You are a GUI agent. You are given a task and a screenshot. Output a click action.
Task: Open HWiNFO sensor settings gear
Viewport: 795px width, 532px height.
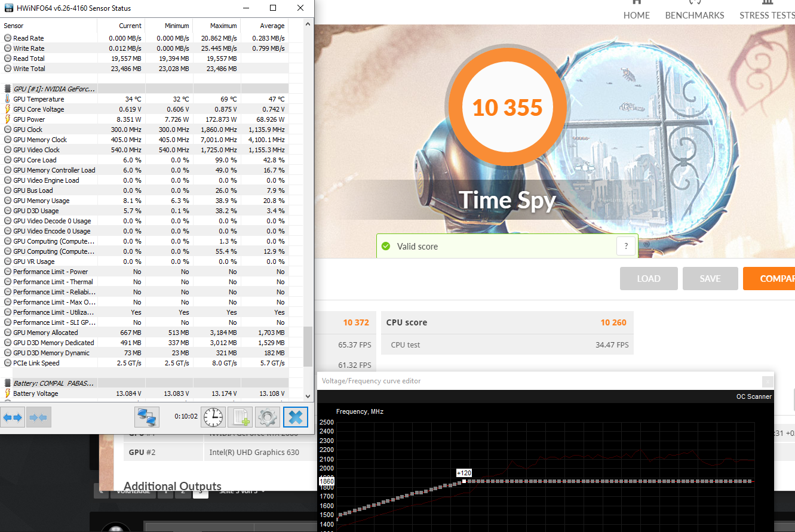(x=268, y=417)
